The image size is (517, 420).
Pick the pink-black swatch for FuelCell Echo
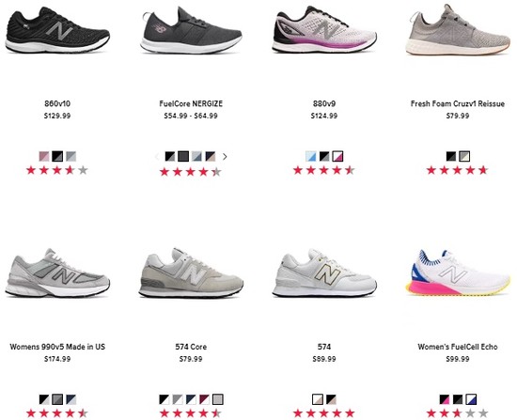(445, 399)
